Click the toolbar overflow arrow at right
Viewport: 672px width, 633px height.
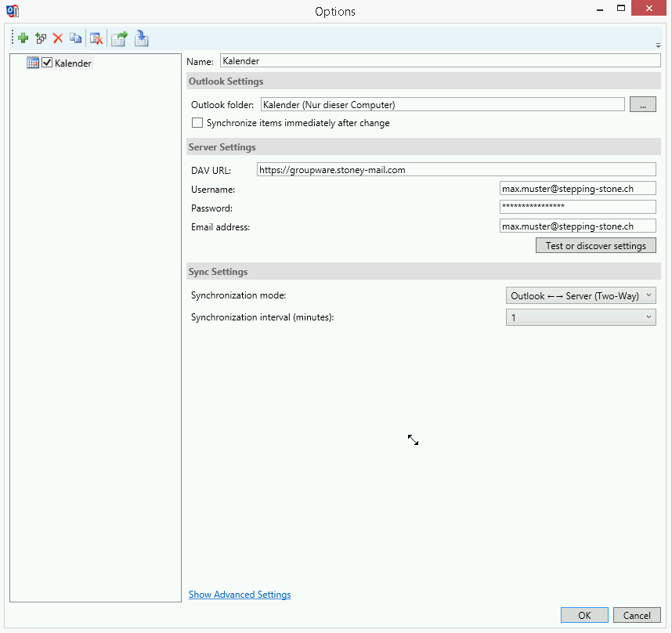658,45
